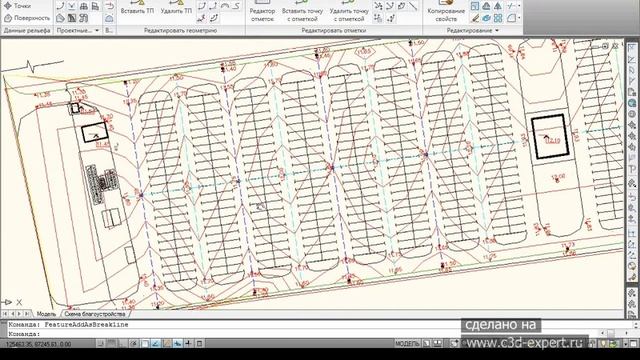This screenshot has width=640, height=360.
Task: Click the Вставить ТП tool
Action: click(137, 7)
